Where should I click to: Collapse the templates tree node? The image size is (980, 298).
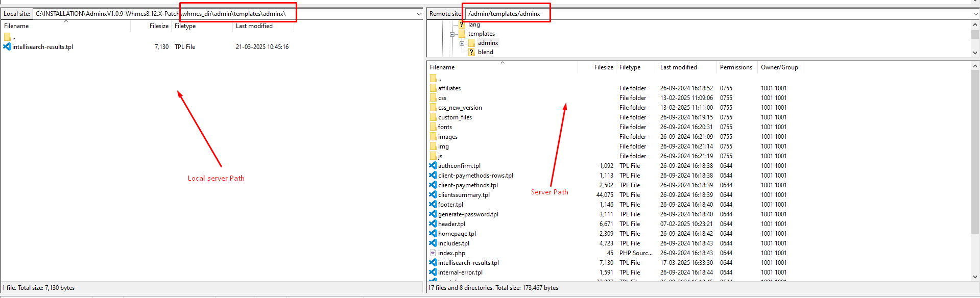tap(452, 34)
